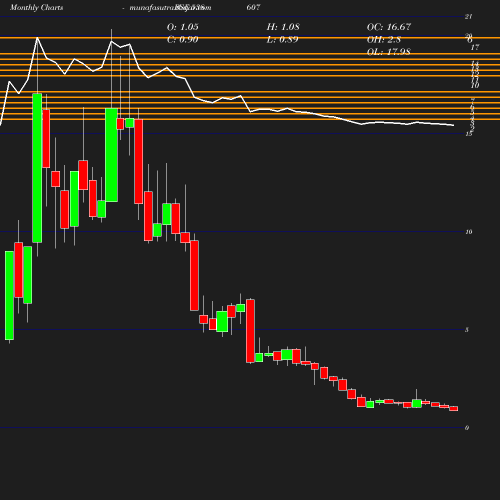
Task: Click the "OH: 2.8" reading
Action: point(384,39)
